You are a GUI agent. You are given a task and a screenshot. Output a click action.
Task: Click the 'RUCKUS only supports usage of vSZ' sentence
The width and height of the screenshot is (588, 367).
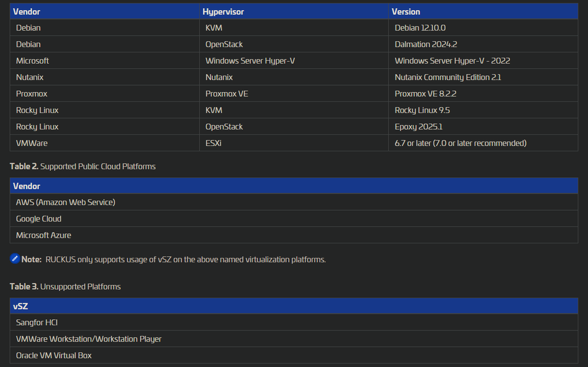[x=186, y=259]
